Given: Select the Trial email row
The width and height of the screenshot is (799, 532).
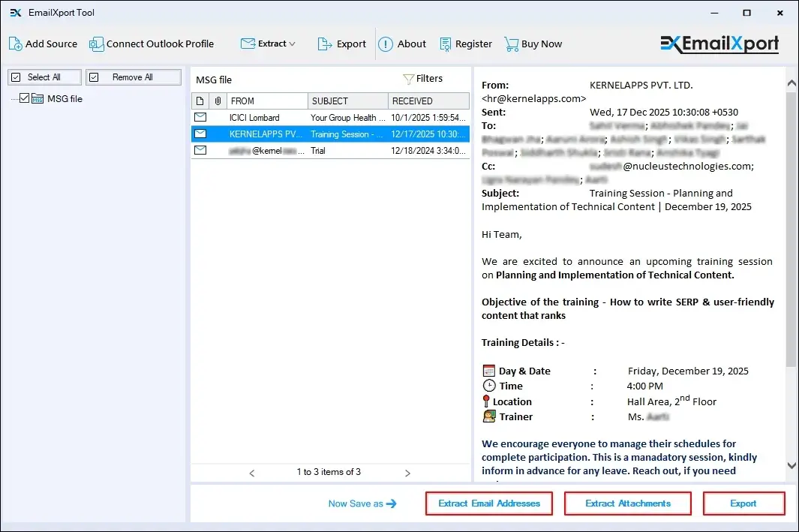Looking at the screenshot, I should point(330,150).
